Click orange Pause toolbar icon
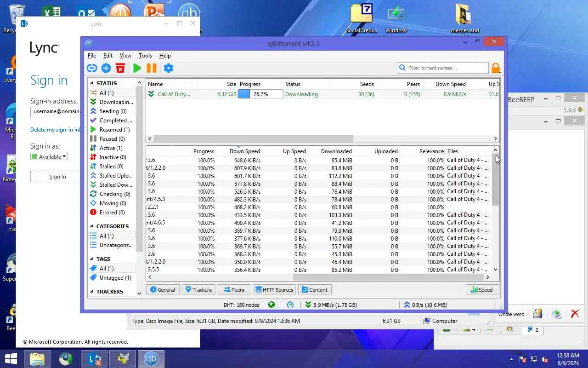Image resolution: width=588 pixels, height=368 pixels. pyautogui.click(x=152, y=68)
